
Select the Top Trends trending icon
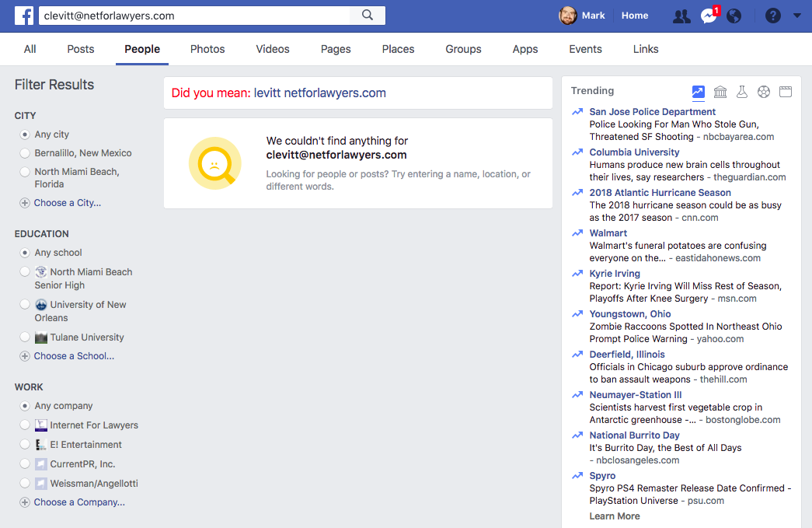coord(698,92)
